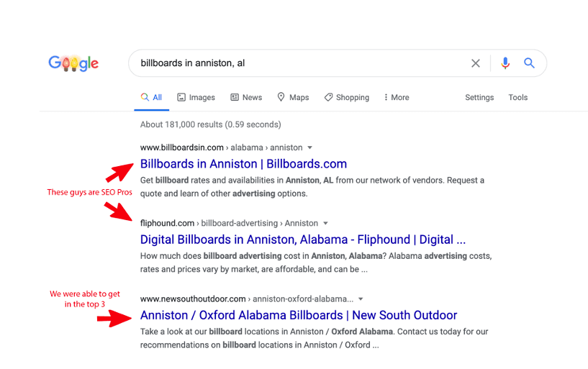Start voice search with microphone icon
The height and width of the screenshot is (369, 588).
(x=505, y=63)
